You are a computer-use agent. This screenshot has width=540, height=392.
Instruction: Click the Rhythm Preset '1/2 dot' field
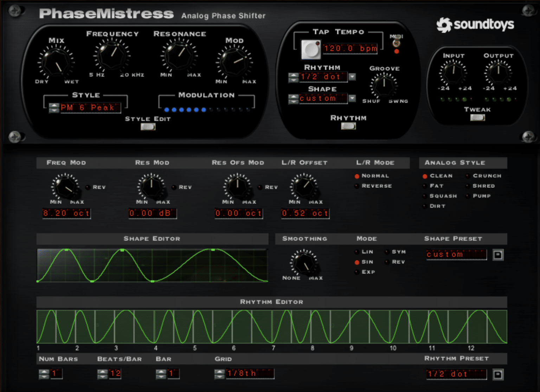click(456, 374)
